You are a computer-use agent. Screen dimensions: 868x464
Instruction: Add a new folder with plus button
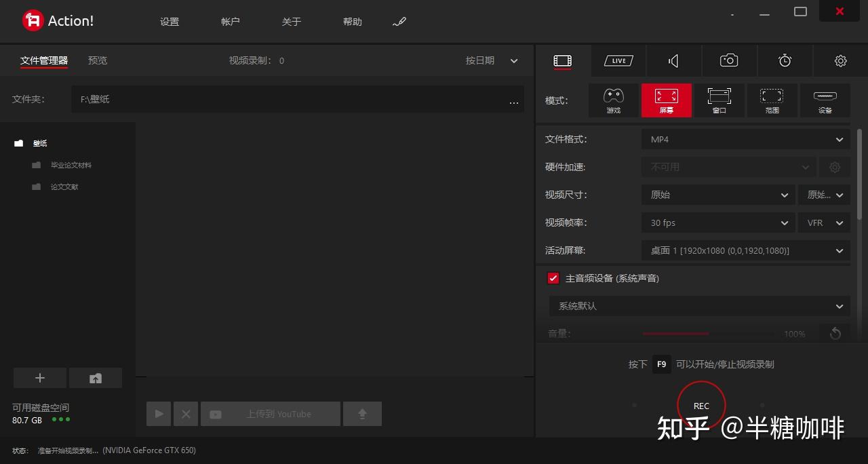tap(40, 379)
